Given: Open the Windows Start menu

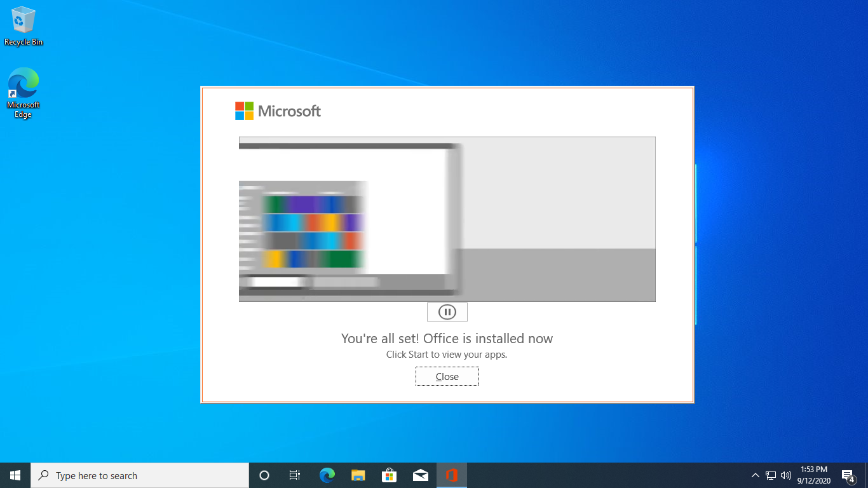Looking at the screenshot, I should (x=15, y=475).
